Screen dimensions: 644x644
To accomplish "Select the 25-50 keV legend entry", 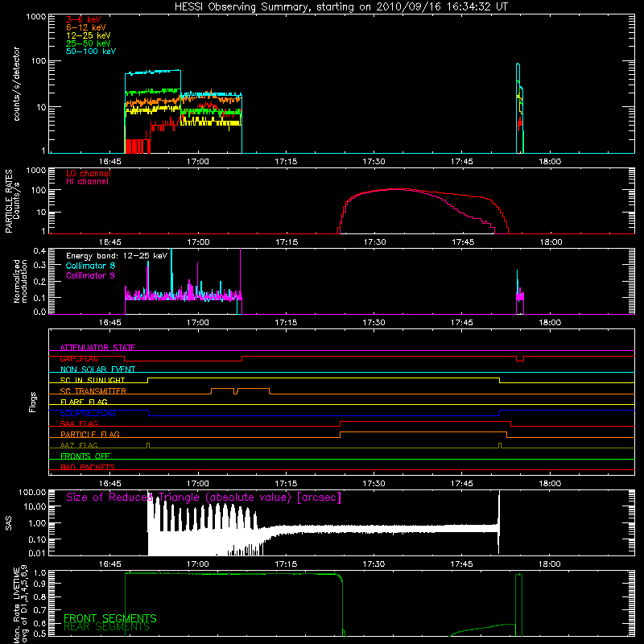I will pos(89,43).
